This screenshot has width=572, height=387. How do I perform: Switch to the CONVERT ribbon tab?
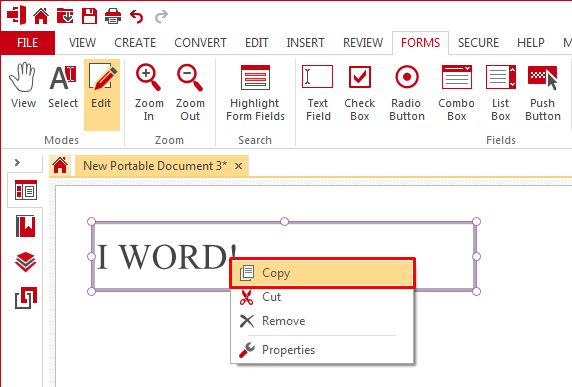click(x=200, y=43)
